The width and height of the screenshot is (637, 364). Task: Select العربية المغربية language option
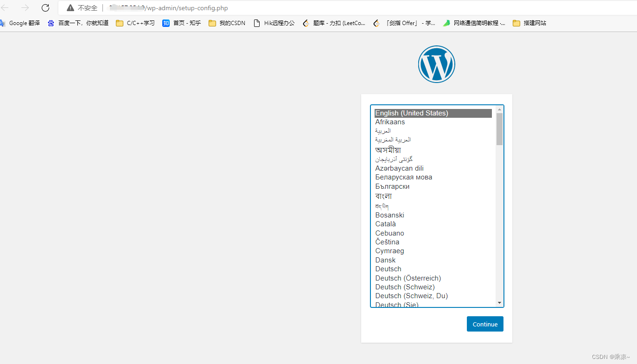click(x=433, y=140)
